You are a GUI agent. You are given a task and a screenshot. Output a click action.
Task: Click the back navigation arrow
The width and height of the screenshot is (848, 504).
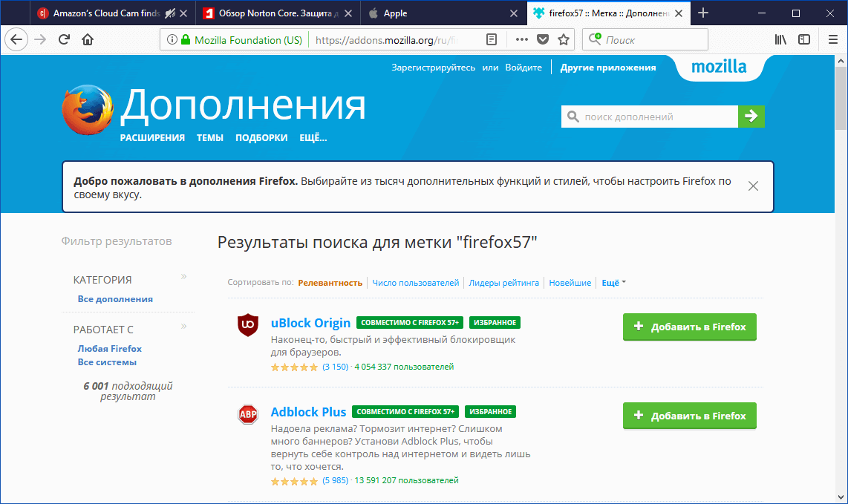[16, 39]
